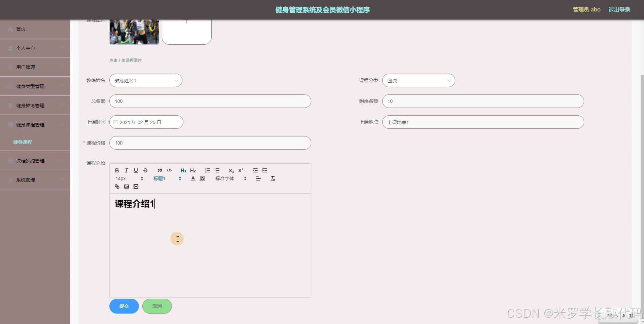Click the insert image icon in the editor
Screen dimensions: 644x324
126,187
